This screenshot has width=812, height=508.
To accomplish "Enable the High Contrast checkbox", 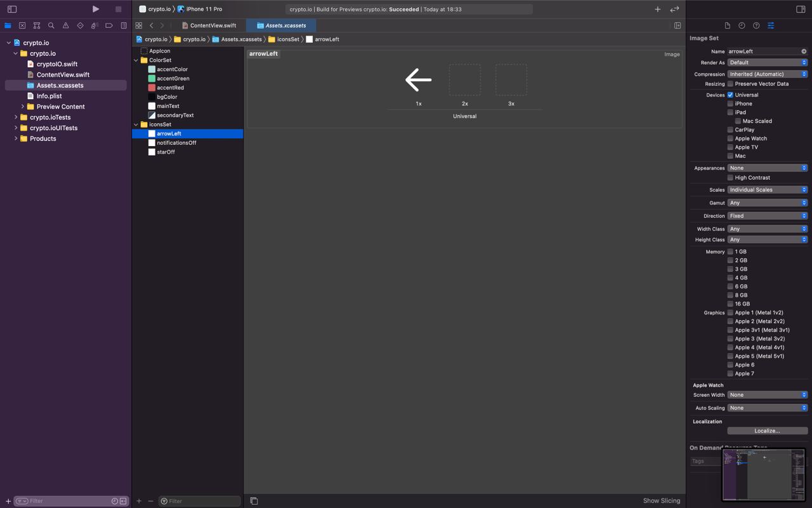I will [730, 178].
